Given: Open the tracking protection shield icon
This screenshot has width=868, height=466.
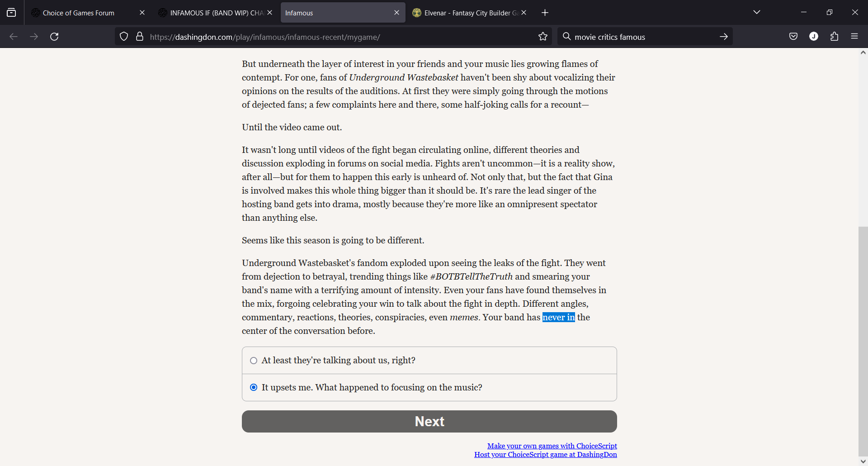Looking at the screenshot, I should (124, 37).
